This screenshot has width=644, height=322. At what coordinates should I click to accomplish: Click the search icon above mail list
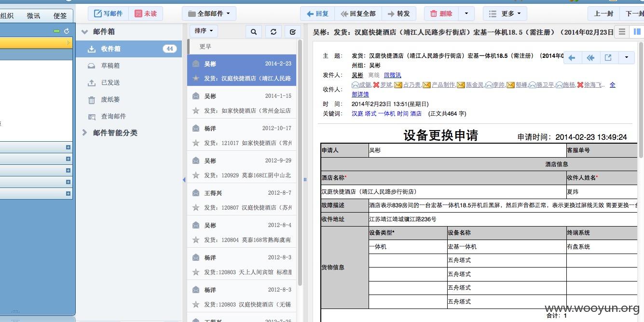[x=254, y=32]
